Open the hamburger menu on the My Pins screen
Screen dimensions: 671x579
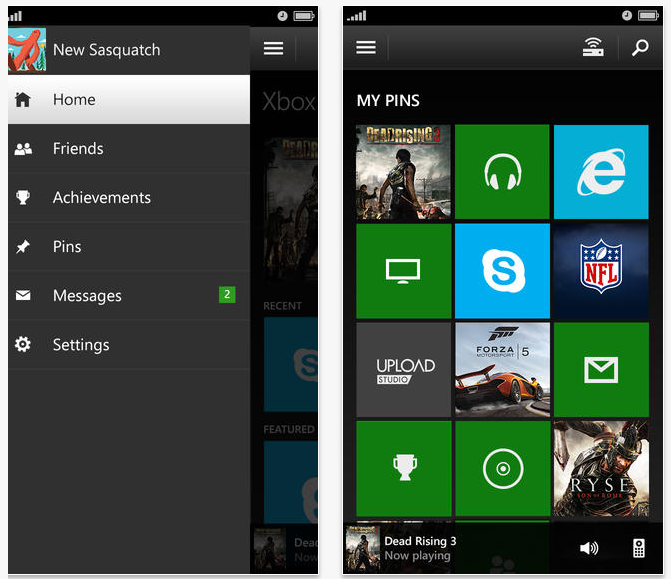[366, 47]
